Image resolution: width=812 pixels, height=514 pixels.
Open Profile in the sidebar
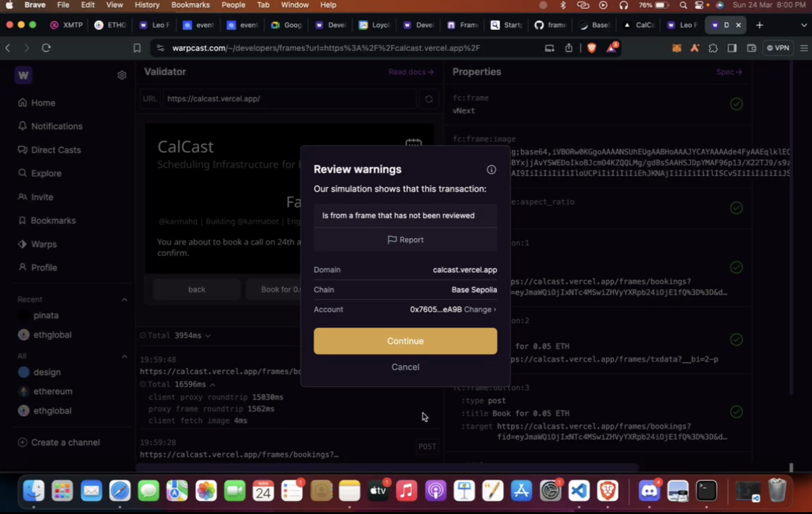coord(38,267)
